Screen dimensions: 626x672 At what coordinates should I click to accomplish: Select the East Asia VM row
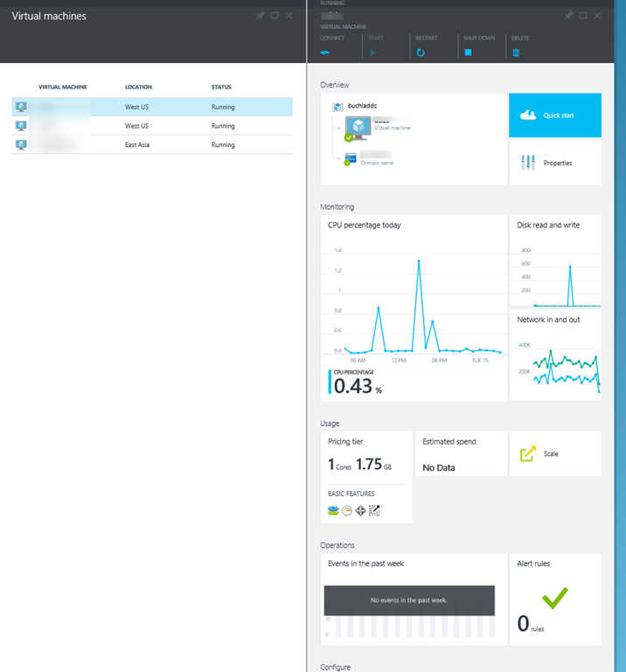point(152,144)
